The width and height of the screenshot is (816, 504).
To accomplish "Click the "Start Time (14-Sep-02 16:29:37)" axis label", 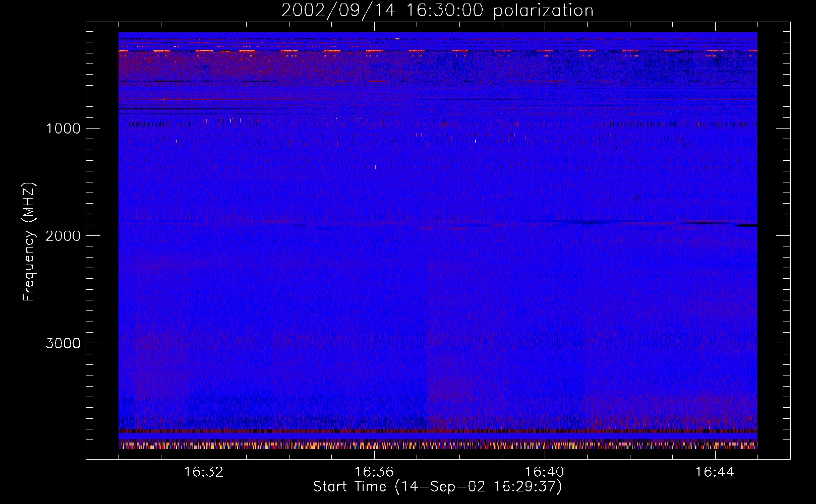I will 437,487.
